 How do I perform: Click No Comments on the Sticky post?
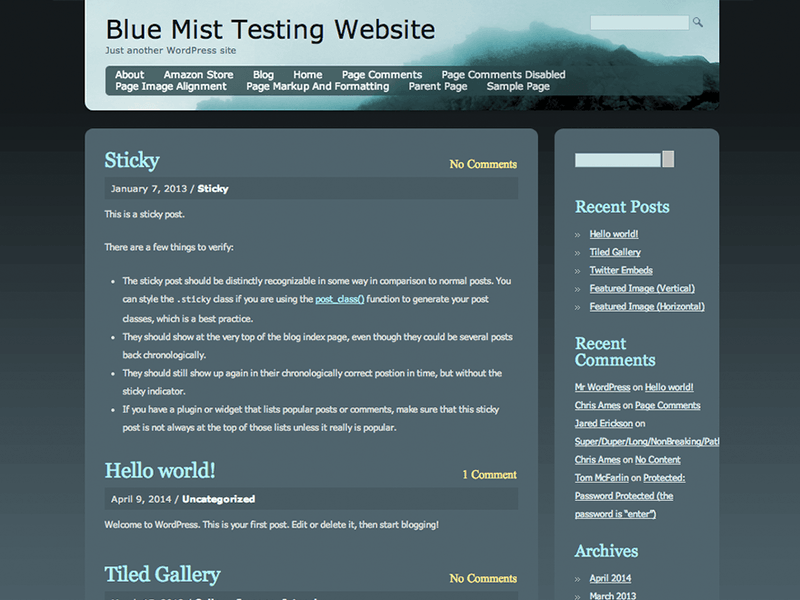[x=482, y=164]
